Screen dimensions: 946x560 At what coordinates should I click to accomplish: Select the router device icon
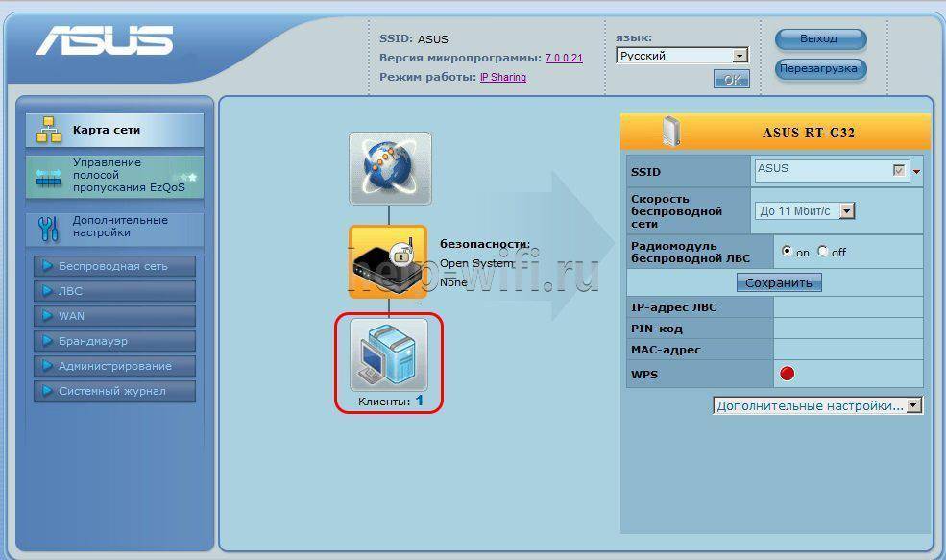point(387,262)
